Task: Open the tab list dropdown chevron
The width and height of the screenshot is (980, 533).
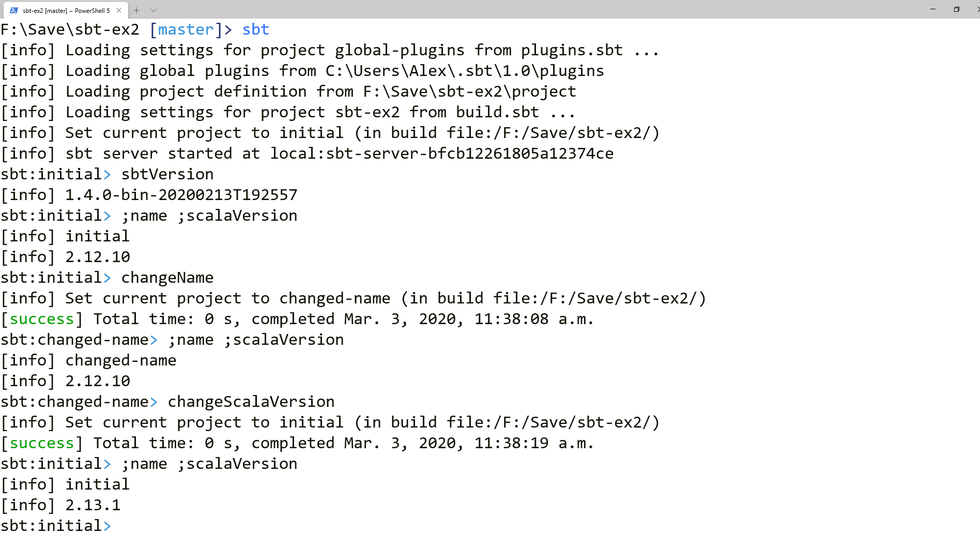Action: point(153,10)
